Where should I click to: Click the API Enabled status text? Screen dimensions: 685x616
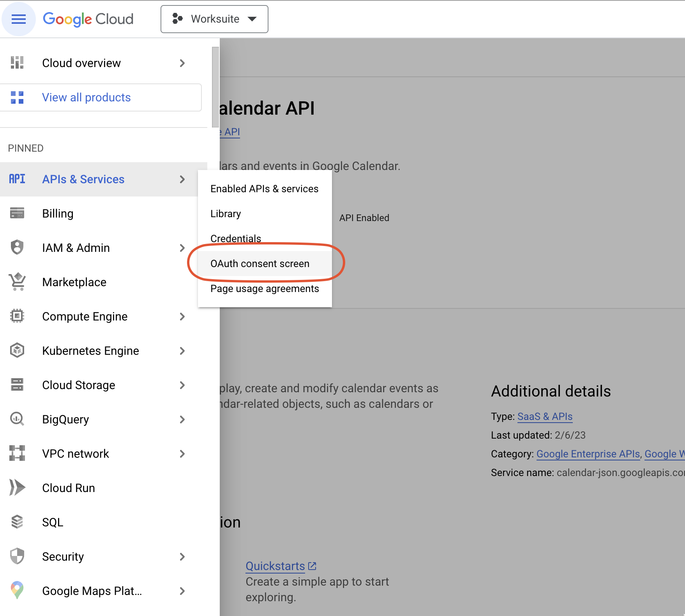(x=364, y=218)
